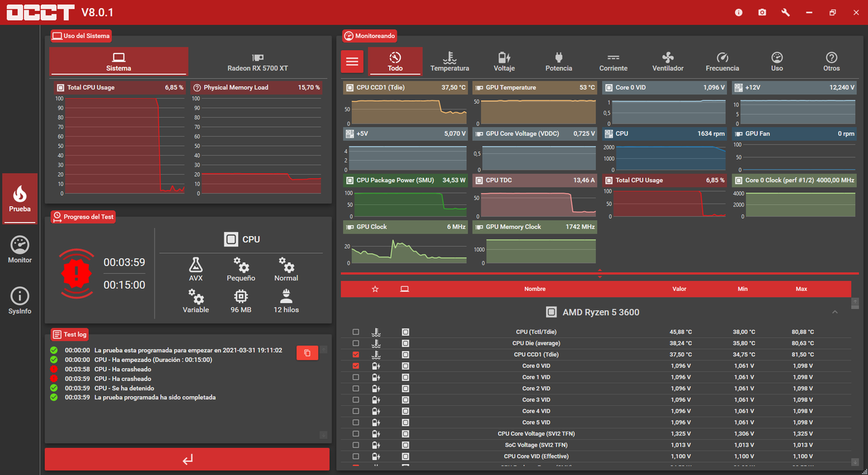Switch to the Uso tab
Image resolution: width=868 pixels, height=475 pixels.
(777, 62)
